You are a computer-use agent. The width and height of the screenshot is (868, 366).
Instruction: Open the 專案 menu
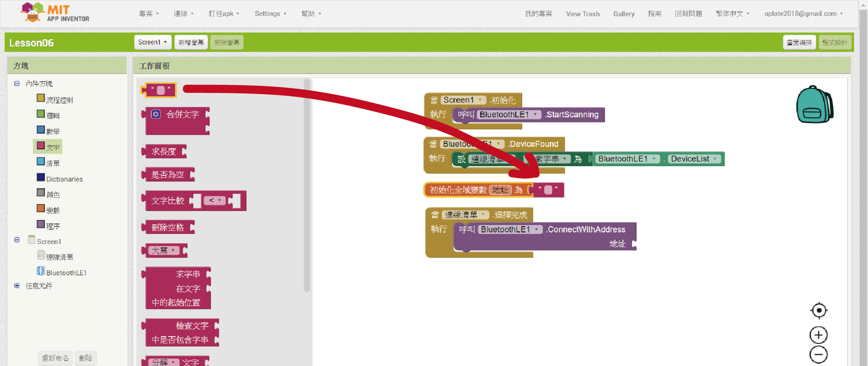click(x=149, y=14)
